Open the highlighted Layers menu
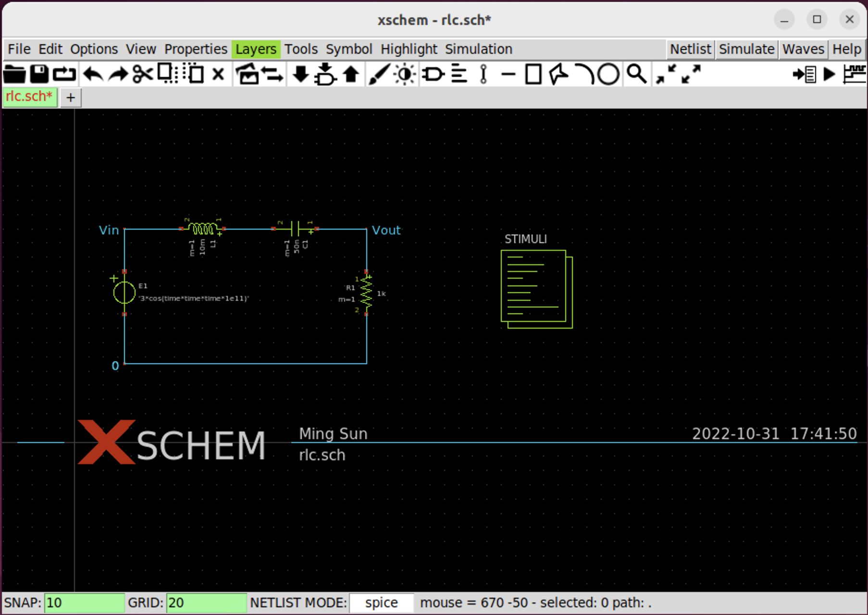This screenshot has height=615, width=868. point(256,49)
